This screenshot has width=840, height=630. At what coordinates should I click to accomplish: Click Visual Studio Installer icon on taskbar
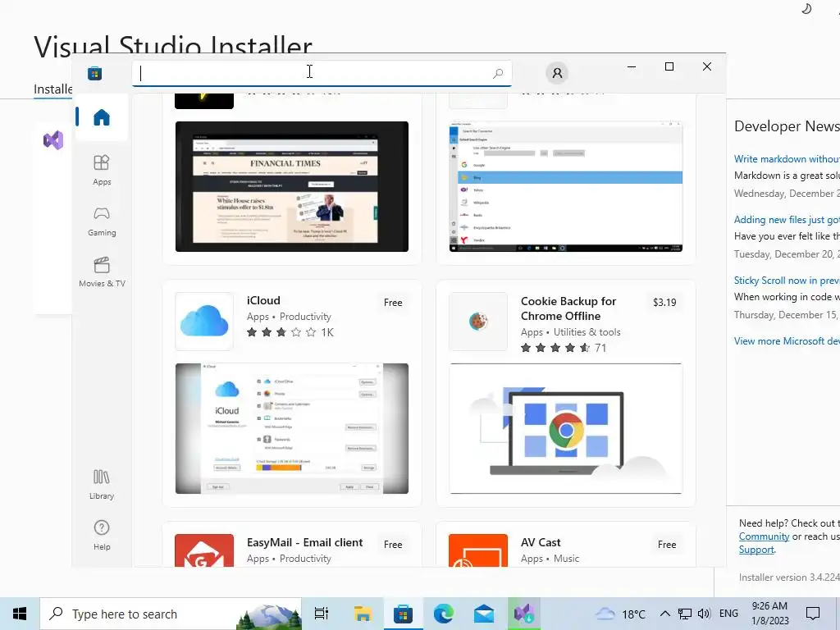[524, 614]
